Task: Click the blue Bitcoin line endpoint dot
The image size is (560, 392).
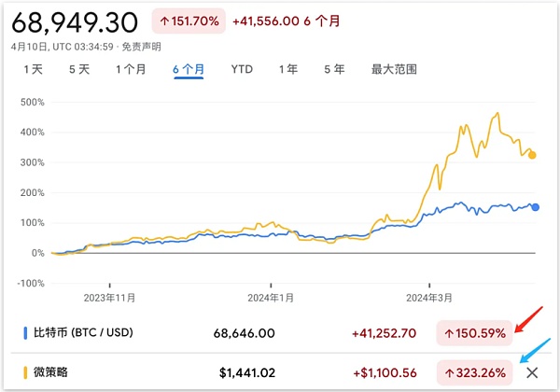Action: [x=536, y=206]
